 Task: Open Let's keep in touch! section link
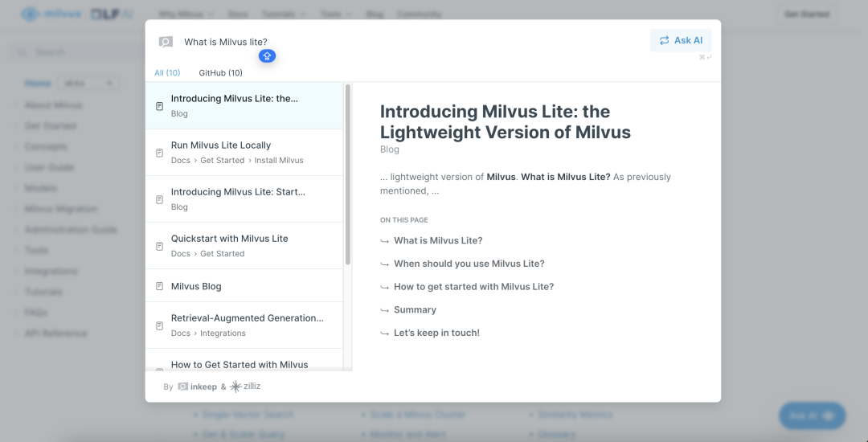[436, 333]
